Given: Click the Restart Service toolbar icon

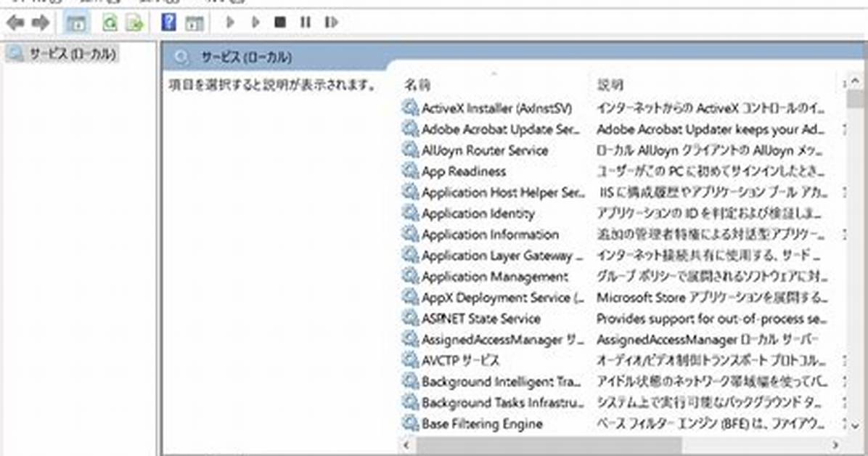Looking at the screenshot, I should (x=331, y=23).
